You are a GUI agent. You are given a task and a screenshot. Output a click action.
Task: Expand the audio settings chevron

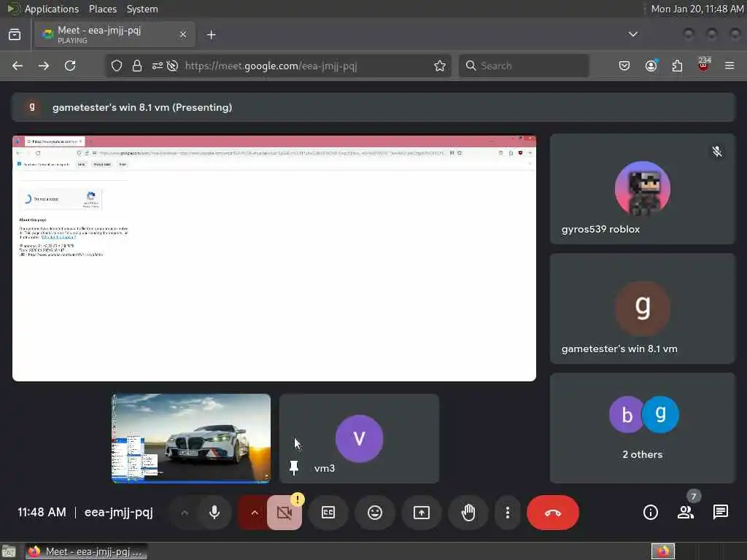click(x=185, y=513)
